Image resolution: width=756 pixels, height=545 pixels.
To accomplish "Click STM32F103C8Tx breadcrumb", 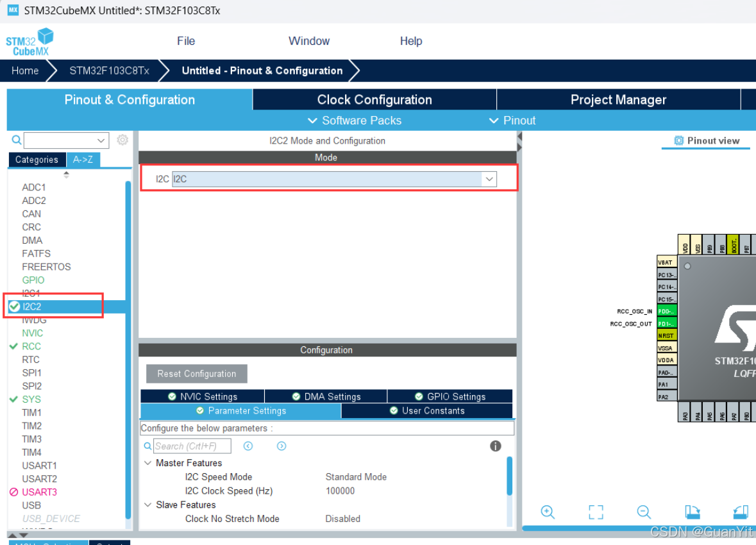I will click(110, 71).
